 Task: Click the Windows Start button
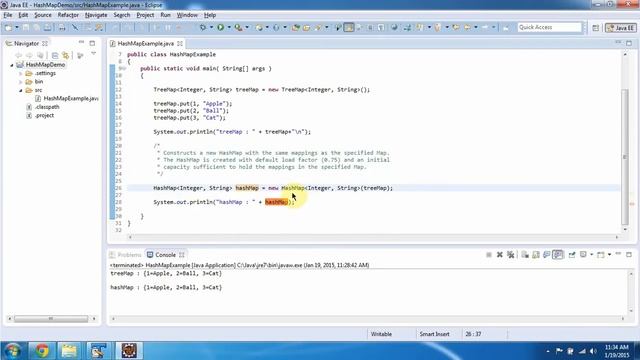tap(12, 351)
